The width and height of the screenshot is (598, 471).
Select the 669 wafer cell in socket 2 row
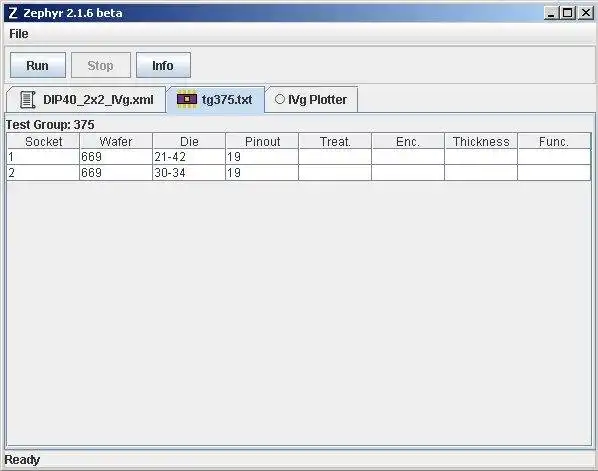116,173
